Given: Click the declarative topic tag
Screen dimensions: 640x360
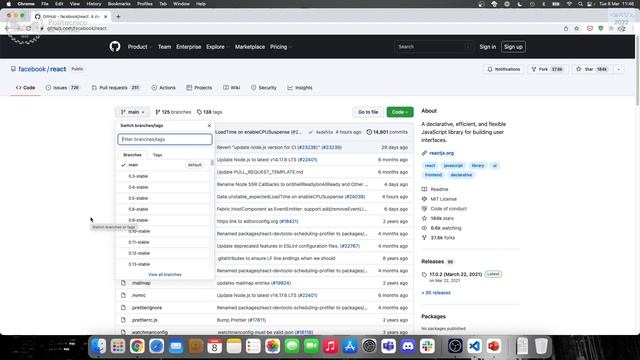Looking at the screenshot, I should pos(461,175).
